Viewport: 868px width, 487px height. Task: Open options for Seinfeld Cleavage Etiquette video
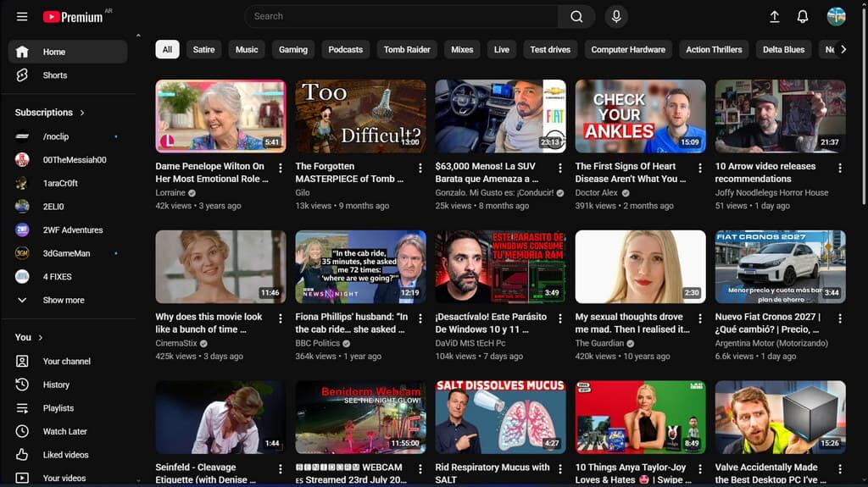(280, 468)
